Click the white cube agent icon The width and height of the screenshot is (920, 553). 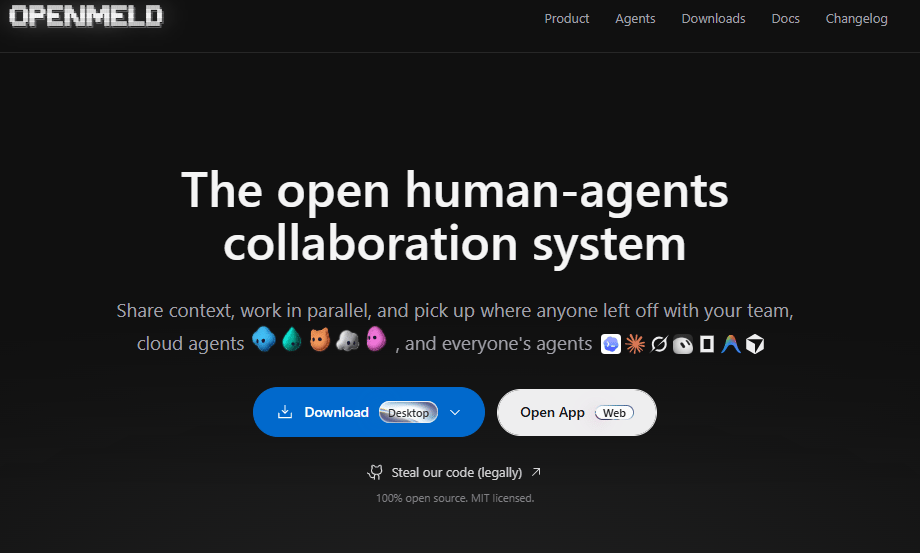pyautogui.click(x=755, y=344)
